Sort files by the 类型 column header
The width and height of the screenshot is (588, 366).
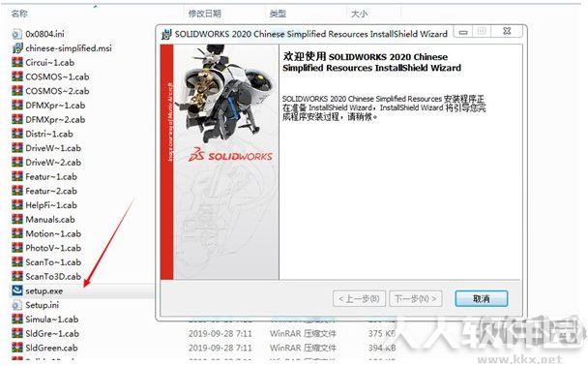pyautogui.click(x=278, y=14)
